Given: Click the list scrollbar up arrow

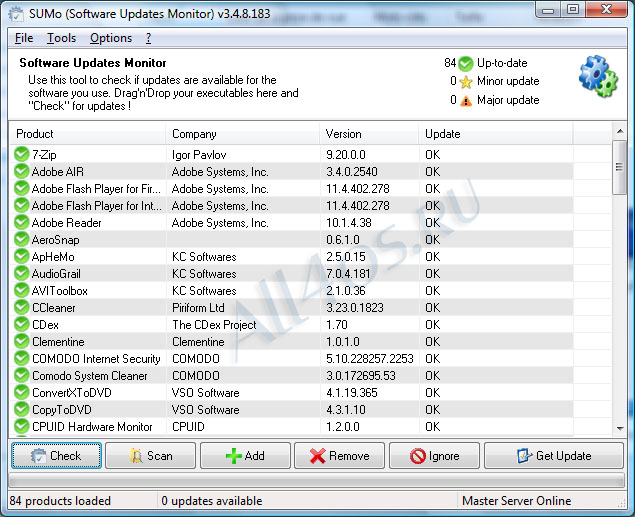Looking at the screenshot, I should pos(620,131).
